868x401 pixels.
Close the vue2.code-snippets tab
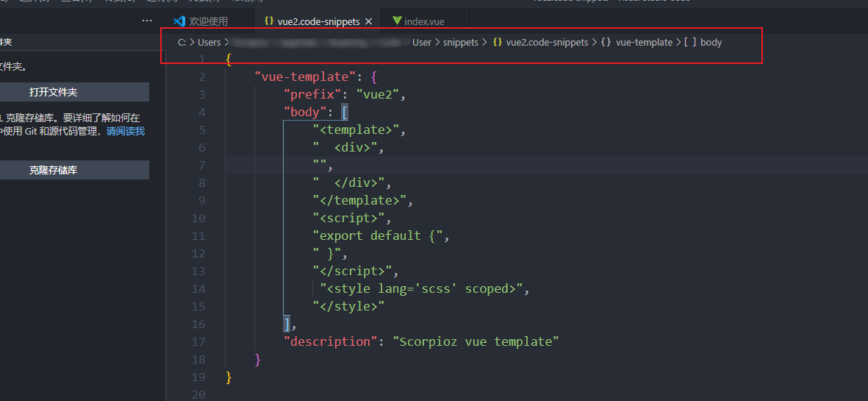tap(369, 21)
